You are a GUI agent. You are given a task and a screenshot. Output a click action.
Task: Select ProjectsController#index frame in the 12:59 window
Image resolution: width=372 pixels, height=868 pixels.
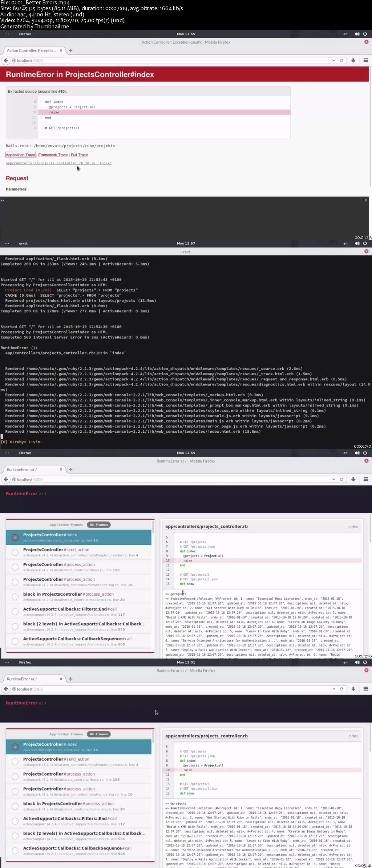click(78, 537)
